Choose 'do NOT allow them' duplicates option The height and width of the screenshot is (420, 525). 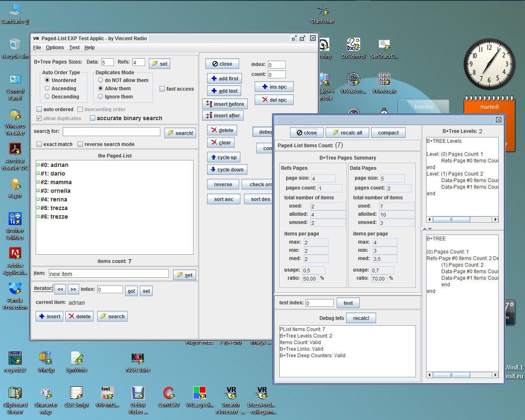click(x=100, y=80)
